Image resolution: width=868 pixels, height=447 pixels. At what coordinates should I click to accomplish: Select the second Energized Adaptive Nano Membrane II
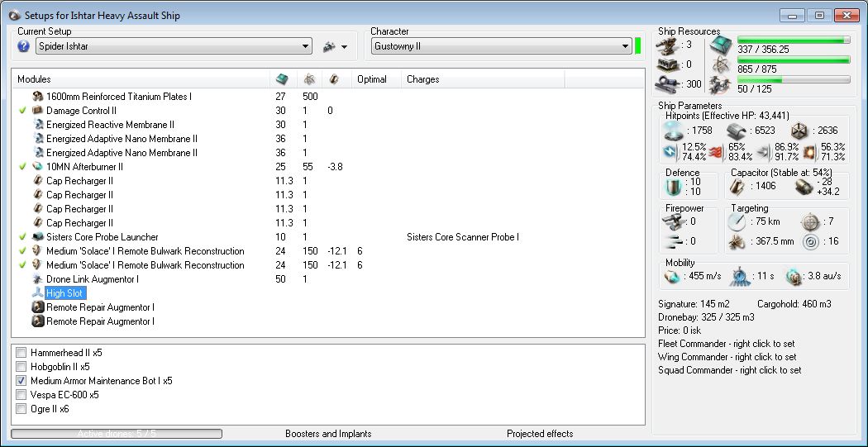(x=122, y=153)
